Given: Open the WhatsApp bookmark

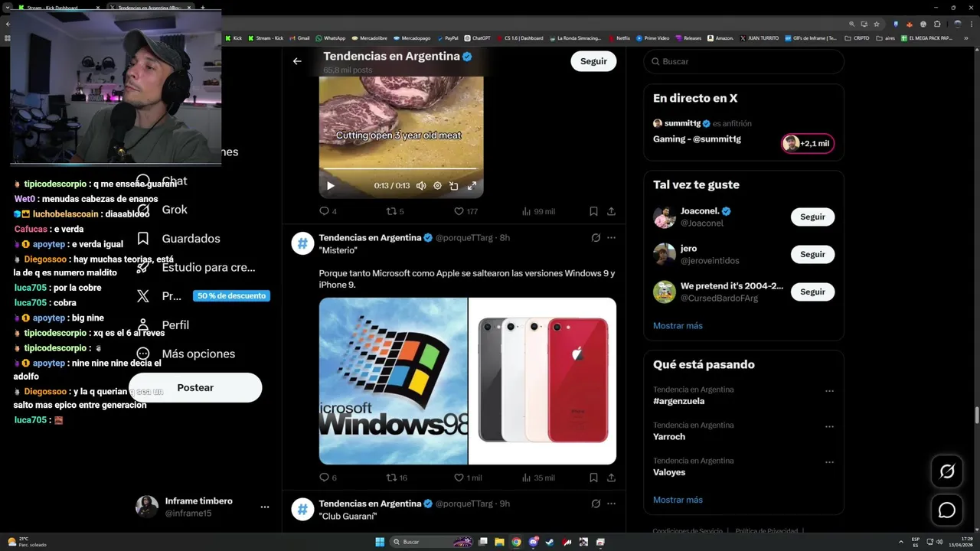Looking at the screenshot, I should coord(330,37).
